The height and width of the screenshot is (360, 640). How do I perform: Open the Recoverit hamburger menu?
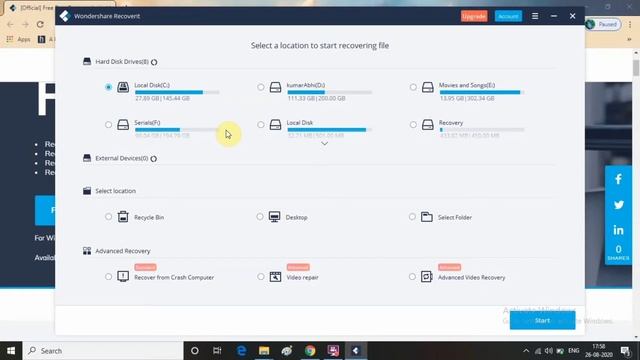[x=535, y=16]
